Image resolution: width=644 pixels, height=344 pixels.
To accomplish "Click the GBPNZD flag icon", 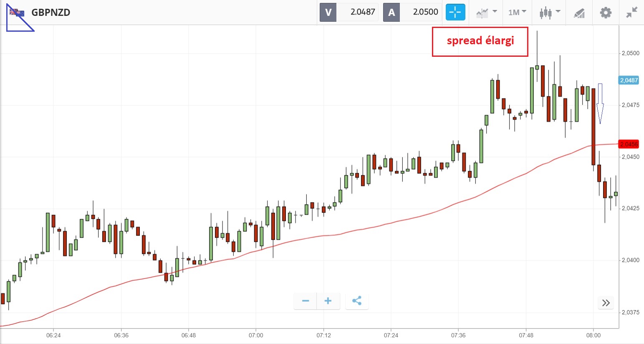I will pyautogui.click(x=17, y=13).
